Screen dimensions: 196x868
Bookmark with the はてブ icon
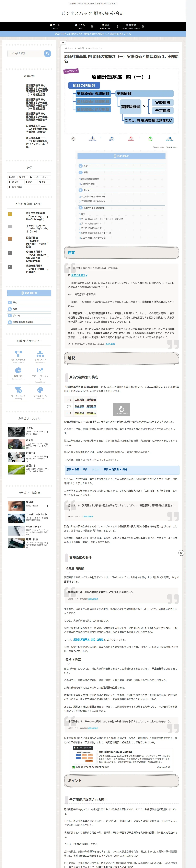[x=112, y=138]
